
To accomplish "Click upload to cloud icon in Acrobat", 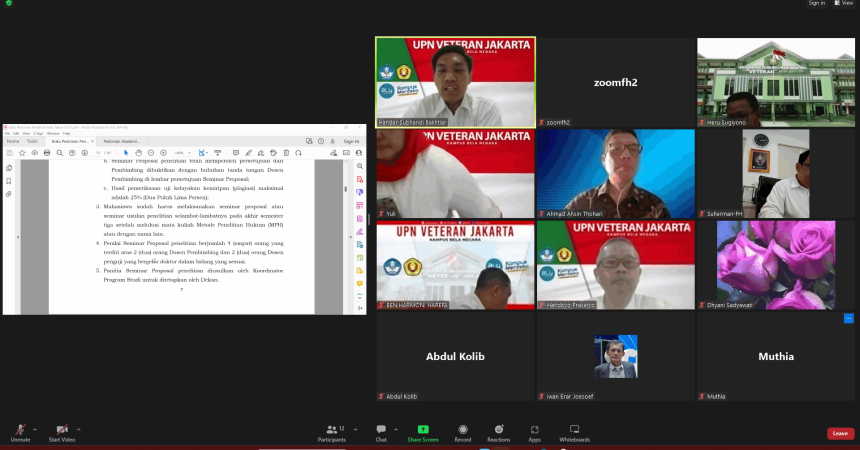I will (35, 153).
